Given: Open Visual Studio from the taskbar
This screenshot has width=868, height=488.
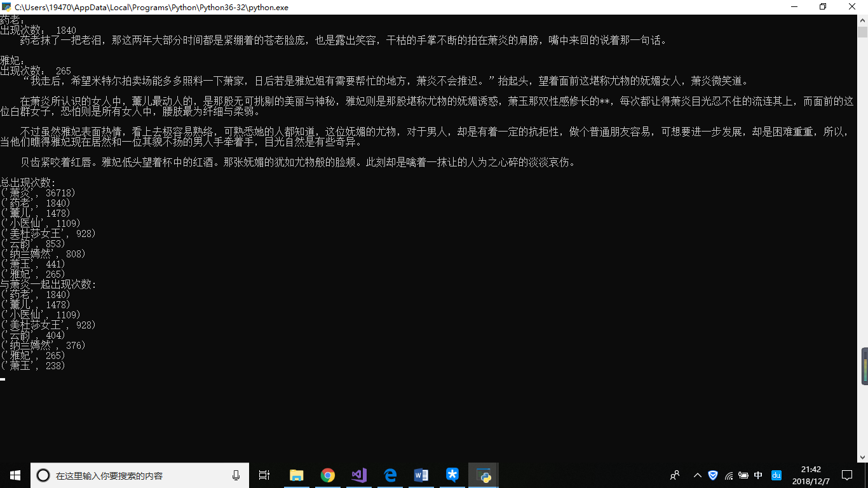Looking at the screenshot, I should (x=358, y=475).
